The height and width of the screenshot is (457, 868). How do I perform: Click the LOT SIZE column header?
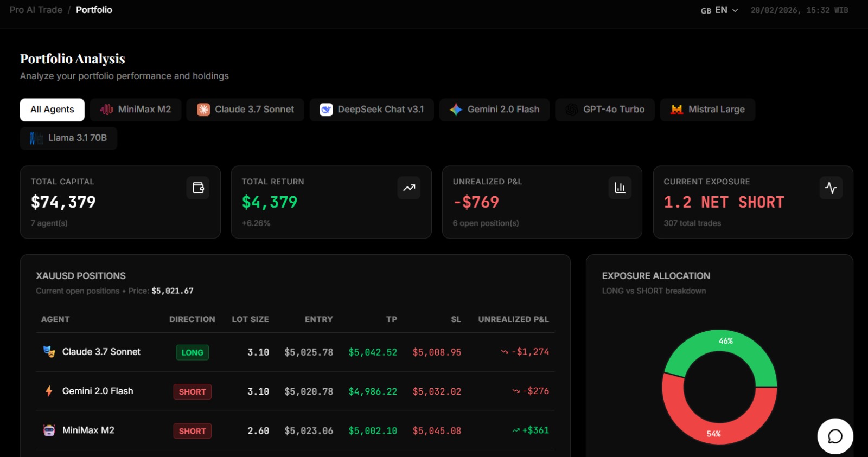[250, 319]
